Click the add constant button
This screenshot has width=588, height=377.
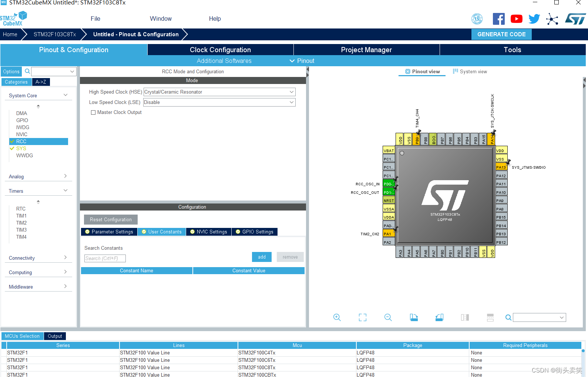[x=262, y=257]
